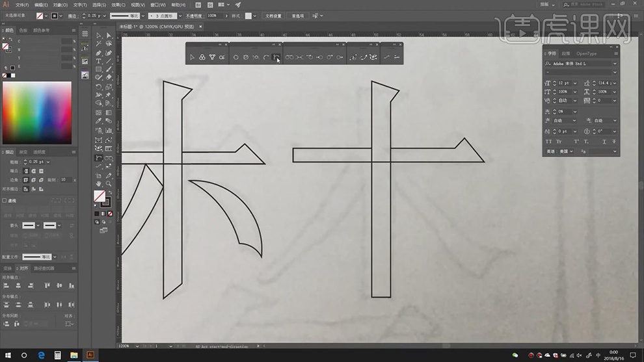Image resolution: width=644 pixels, height=362 pixels.
Task: Expand the font size 12 pt dropdown
Action: [x=574, y=83]
